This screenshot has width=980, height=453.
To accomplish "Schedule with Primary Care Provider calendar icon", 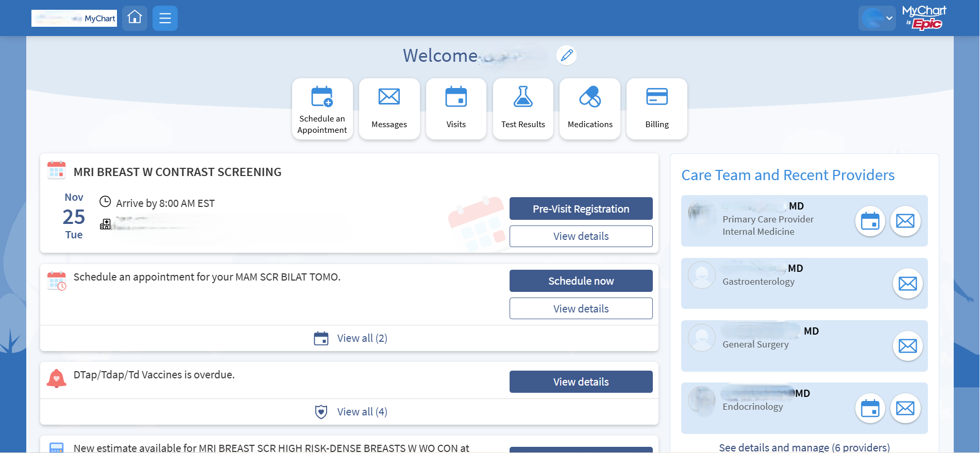I will click(870, 221).
